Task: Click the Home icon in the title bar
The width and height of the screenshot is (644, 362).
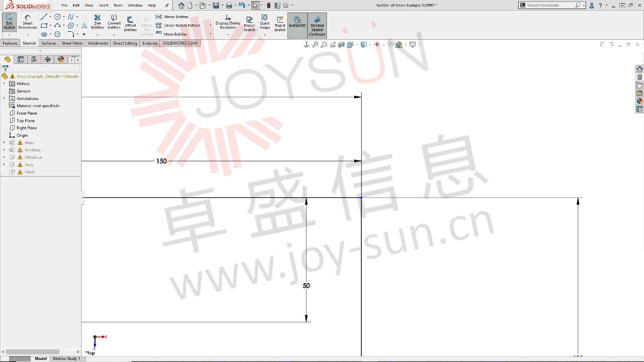Action: [x=182, y=5]
